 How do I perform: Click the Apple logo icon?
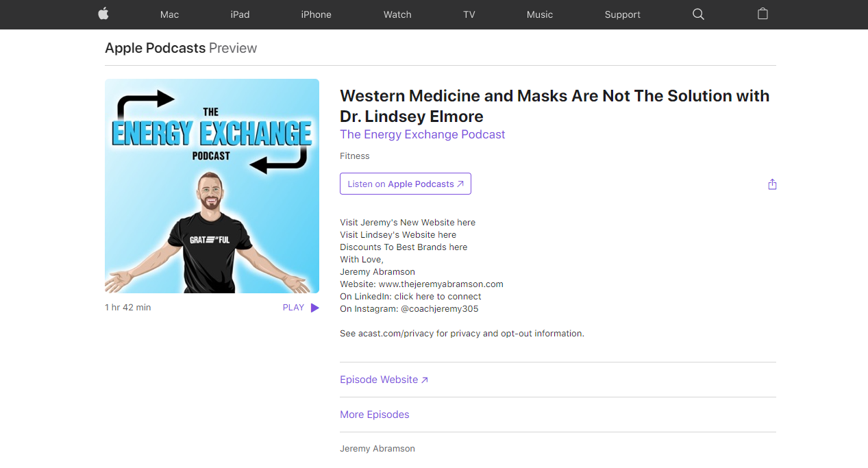click(103, 14)
